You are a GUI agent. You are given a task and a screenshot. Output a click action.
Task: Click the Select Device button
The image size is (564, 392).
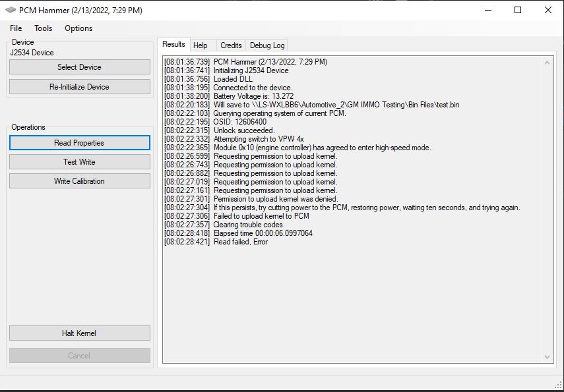[x=80, y=67]
